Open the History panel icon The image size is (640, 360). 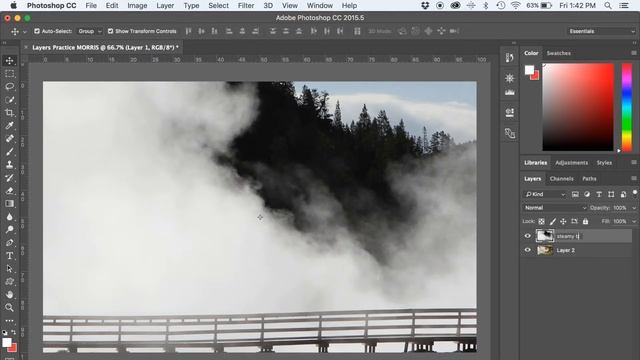(509, 58)
